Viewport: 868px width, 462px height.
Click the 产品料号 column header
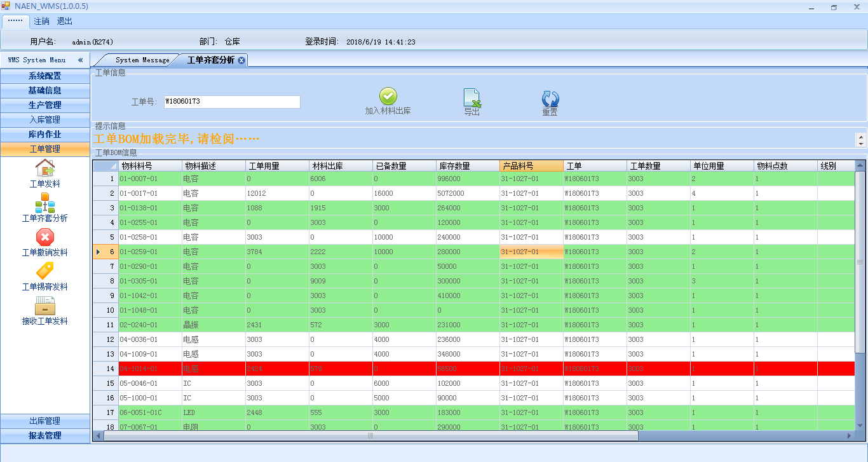pyautogui.click(x=531, y=166)
